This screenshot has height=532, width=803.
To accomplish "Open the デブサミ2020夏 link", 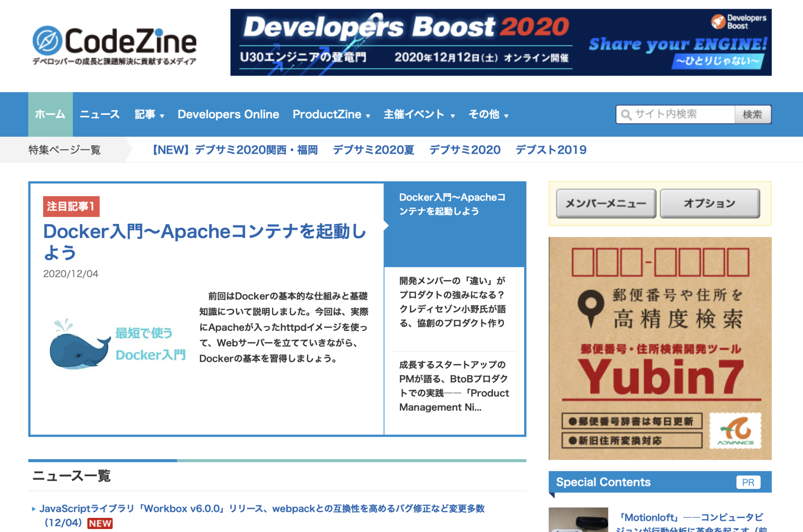I will pyautogui.click(x=374, y=150).
